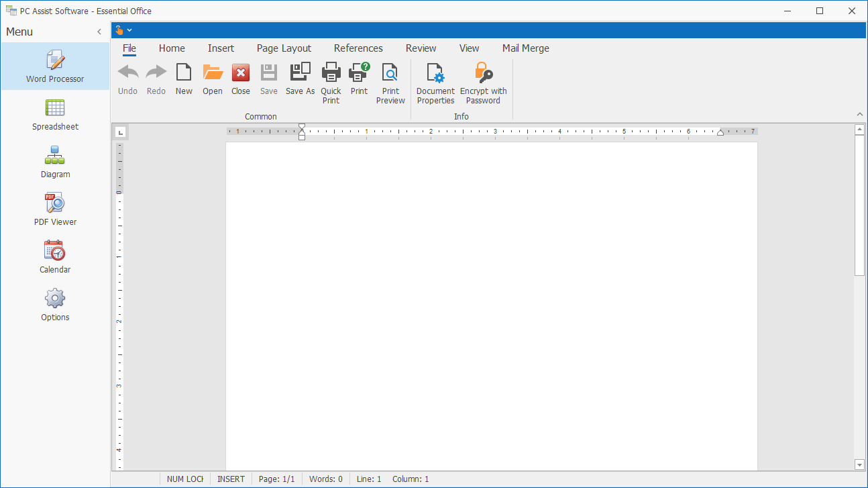The width and height of the screenshot is (868, 488).
Task: Expand the quick access toolbar dropdown arrow
Action: 129,30
